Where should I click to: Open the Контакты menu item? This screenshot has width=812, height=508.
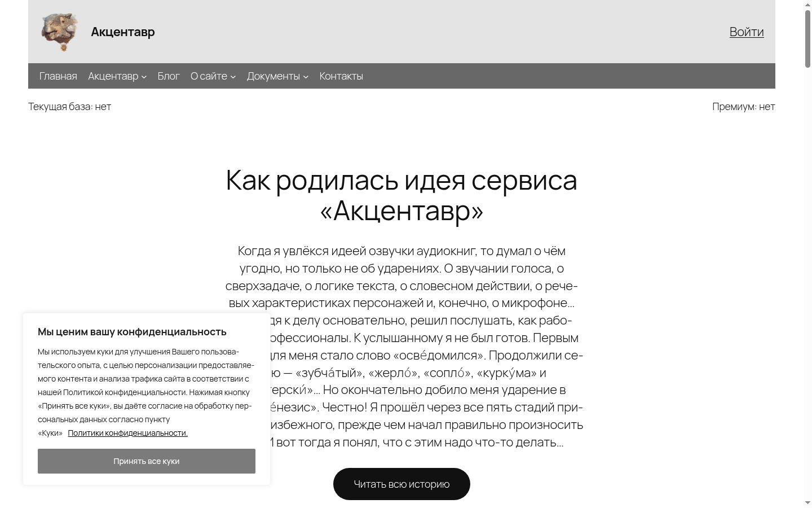341,76
